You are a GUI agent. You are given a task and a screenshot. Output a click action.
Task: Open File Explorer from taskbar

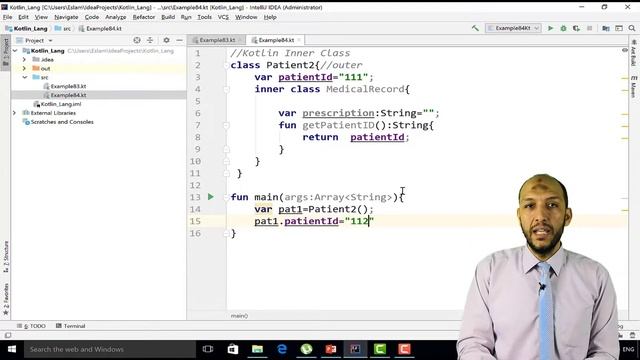[x=257, y=349]
